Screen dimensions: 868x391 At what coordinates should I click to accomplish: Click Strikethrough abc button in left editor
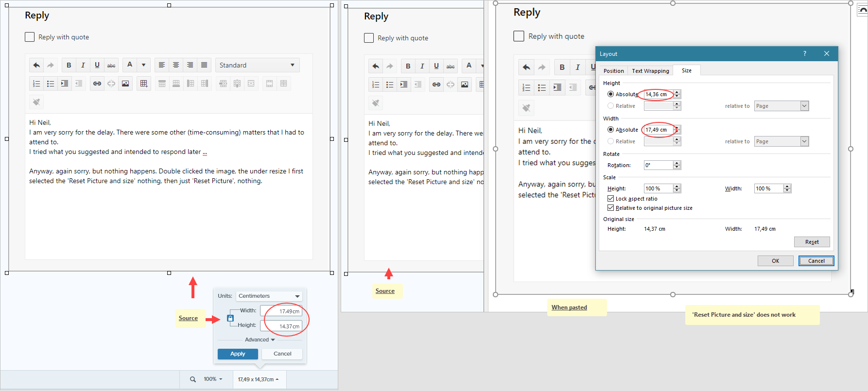111,65
